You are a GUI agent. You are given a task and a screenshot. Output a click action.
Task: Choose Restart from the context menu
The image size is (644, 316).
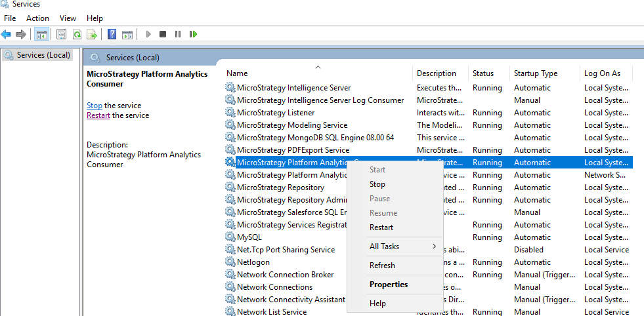[x=395, y=227]
